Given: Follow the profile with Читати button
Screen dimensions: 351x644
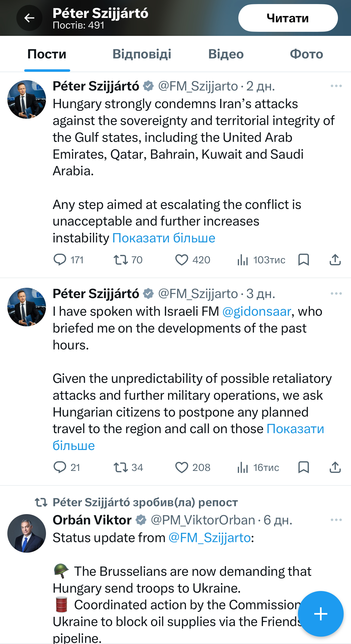Looking at the screenshot, I should tap(288, 18).
